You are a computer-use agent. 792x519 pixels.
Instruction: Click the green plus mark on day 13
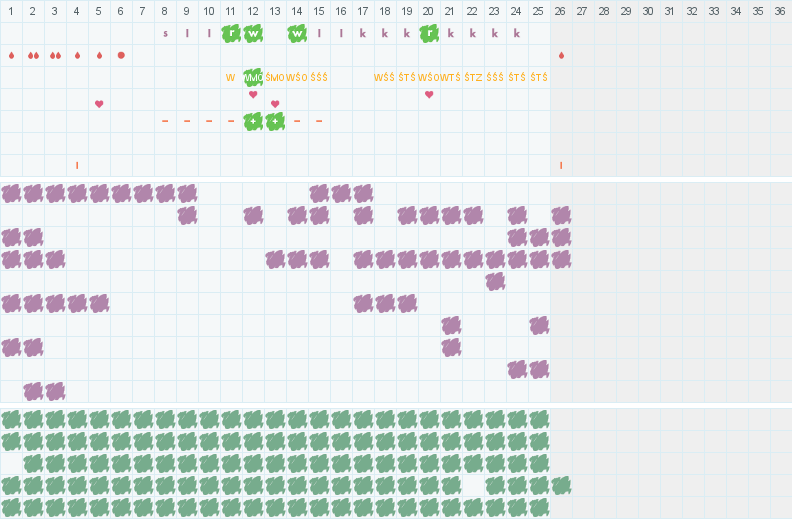(275, 121)
